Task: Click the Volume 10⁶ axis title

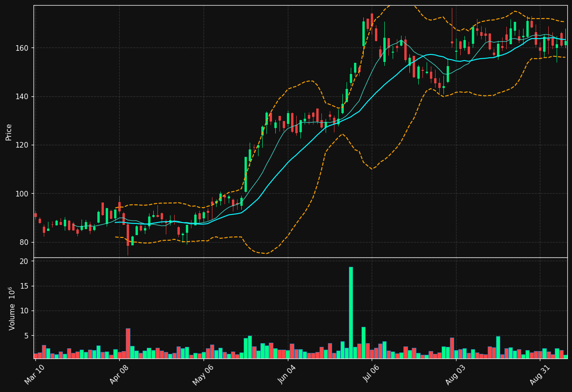Action: (x=12, y=308)
